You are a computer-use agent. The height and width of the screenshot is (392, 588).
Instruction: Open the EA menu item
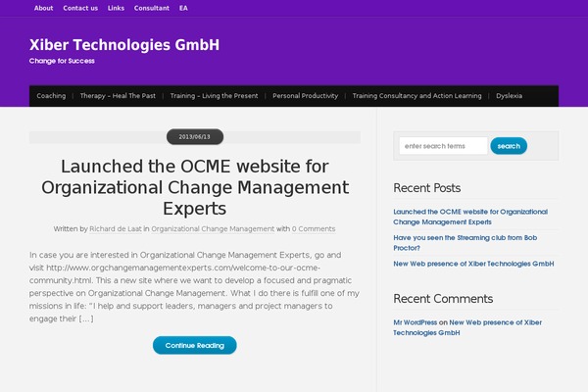pyautogui.click(x=183, y=8)
